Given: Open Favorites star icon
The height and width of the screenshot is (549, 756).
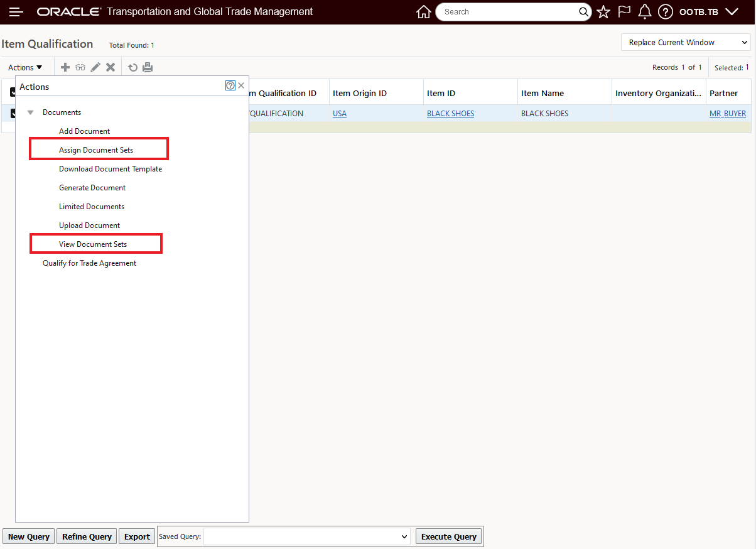Looking at the screenshot, I should [603, 12].
